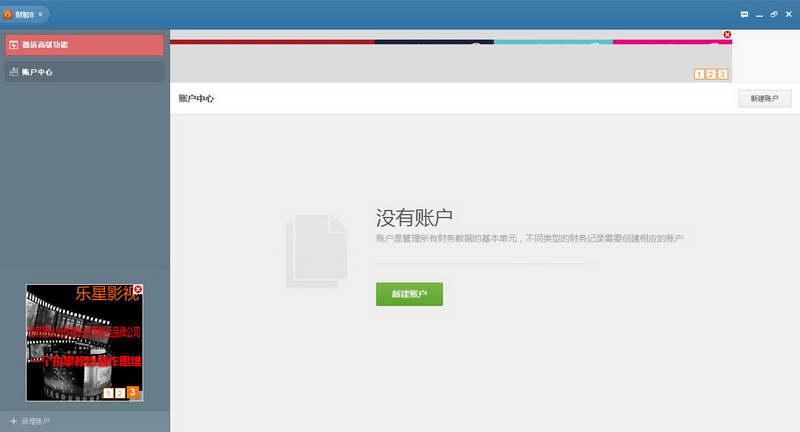
Task: Click the colored top banner advertisement
Action: click(x=451, y=56)
